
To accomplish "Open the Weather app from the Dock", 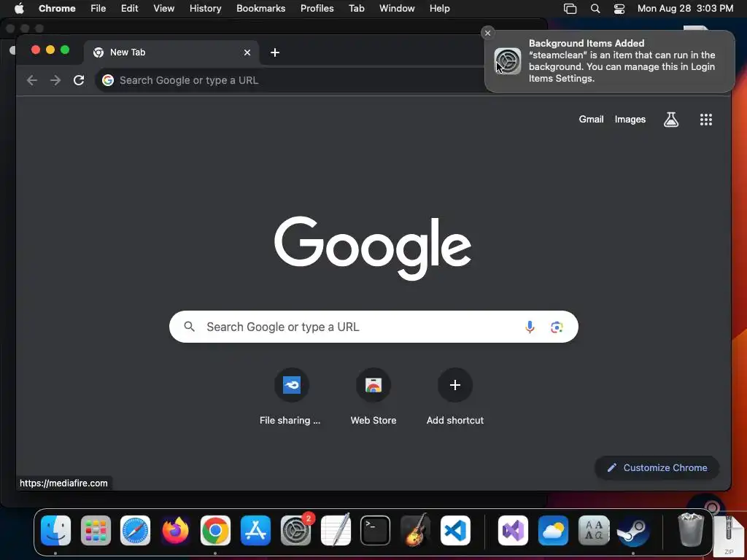I will (x=553, y=531).
